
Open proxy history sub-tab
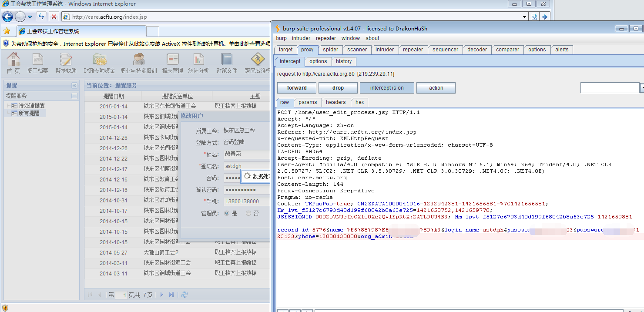click(344, 61)
